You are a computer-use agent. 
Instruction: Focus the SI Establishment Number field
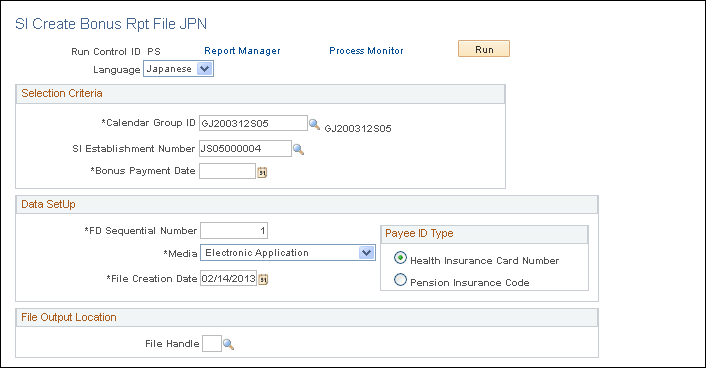[245, 149]
